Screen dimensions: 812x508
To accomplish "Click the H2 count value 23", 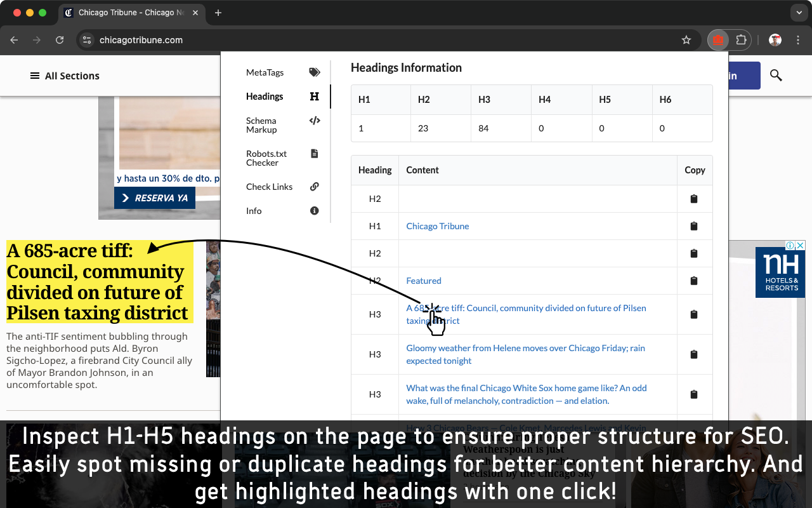I will (423, 128).
